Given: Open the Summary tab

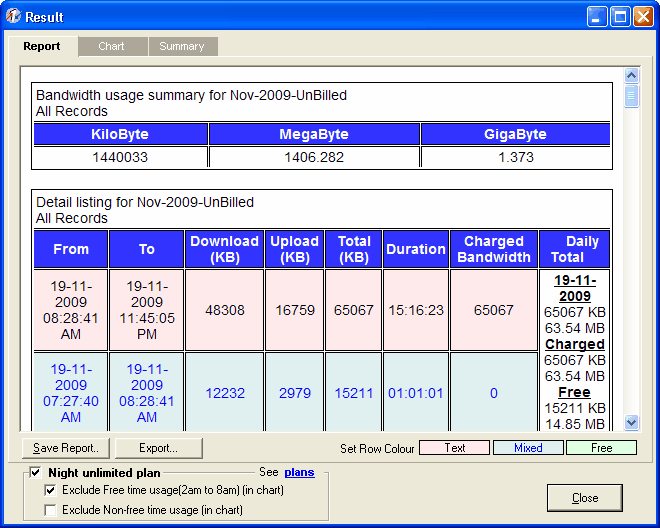Looking at the screenshot, I should [x=182, y=46].
